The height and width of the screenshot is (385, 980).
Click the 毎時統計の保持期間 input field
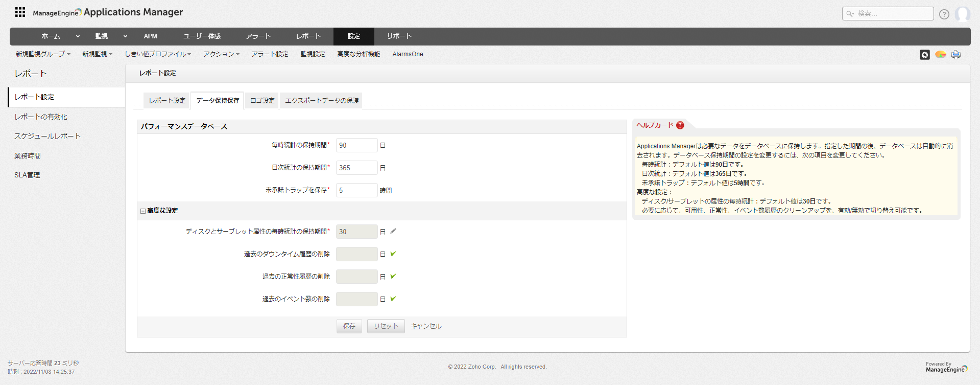click(356, 145)
